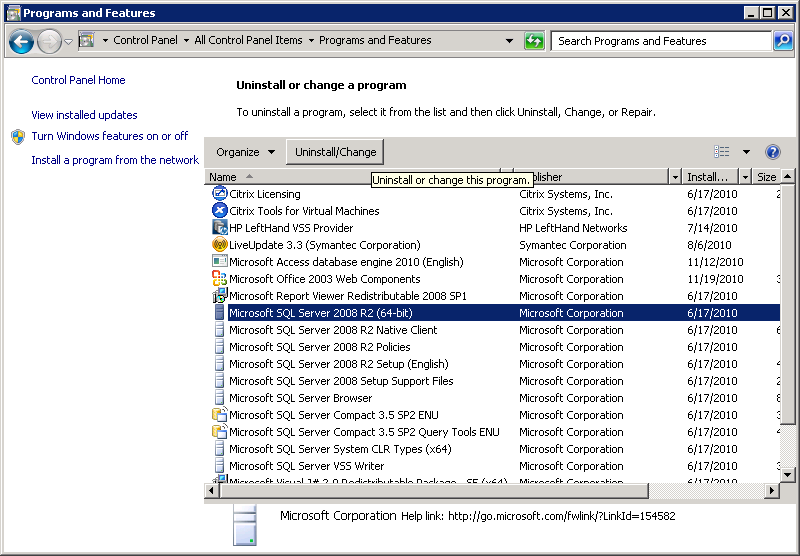Image resolution: width=800 pixels, height=556 pixels.
Task: Click the Search Programs and Features field
Action: pyautogui.click(x=660, y=41)
